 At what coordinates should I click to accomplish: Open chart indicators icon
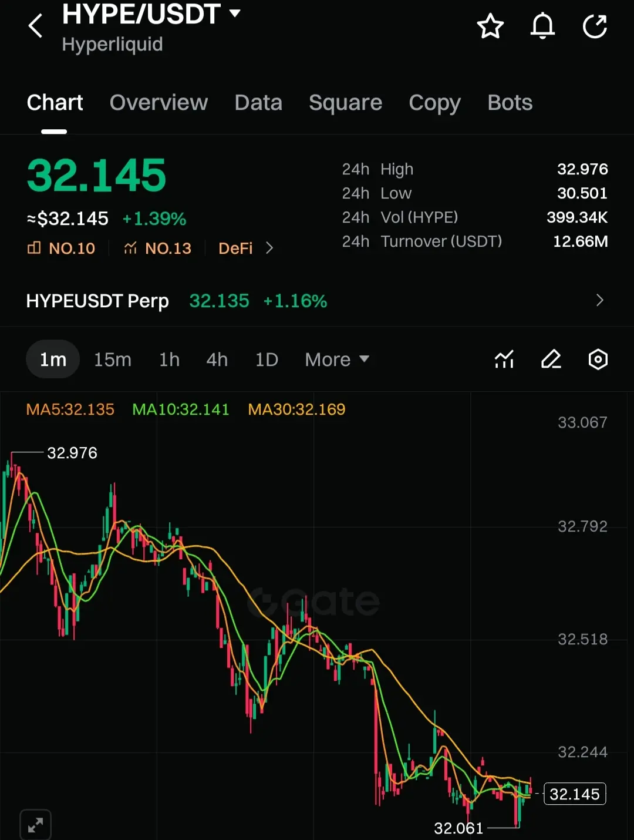pyautogui.click(x=504, y=359)
